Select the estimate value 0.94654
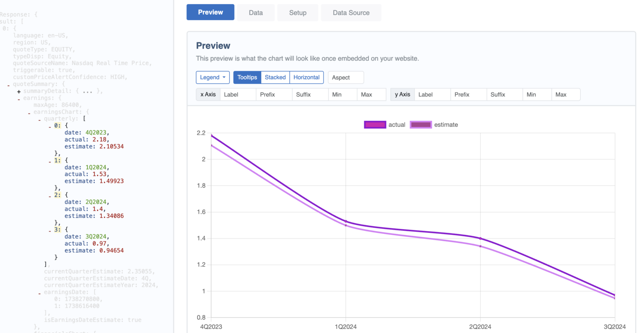This screenshot has height=333, width=644. click(112, 250)
